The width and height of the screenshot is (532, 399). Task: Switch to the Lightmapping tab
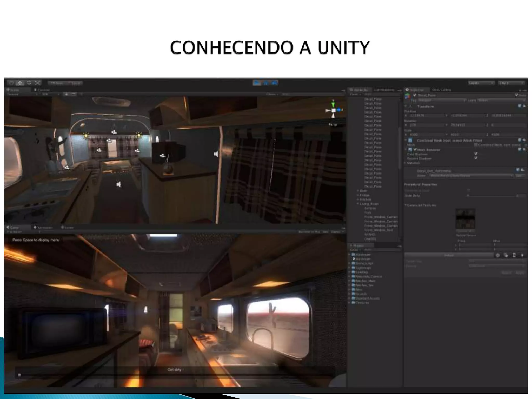coord(384,90)
